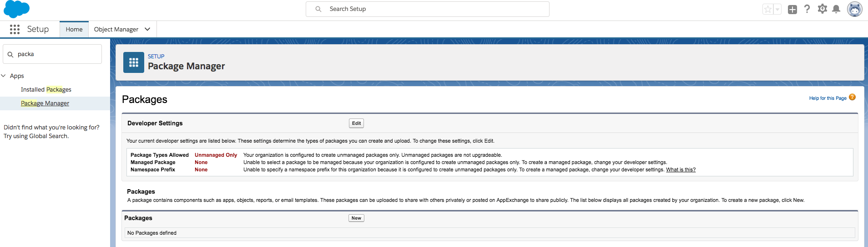Select the Apps tree node label
The width and height of the screenshot is (868, 247).
17,76
